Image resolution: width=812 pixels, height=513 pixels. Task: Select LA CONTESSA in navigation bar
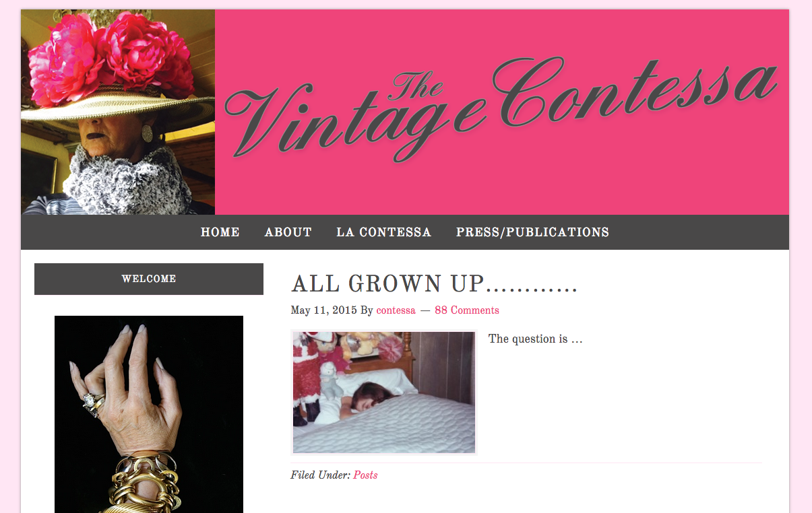click(384, 232)
